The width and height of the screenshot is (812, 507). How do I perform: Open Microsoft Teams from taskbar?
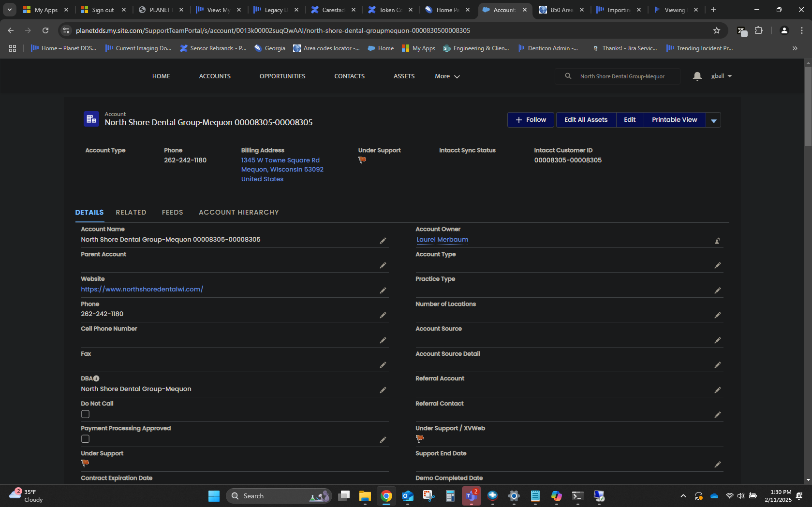(x=471, y=496)
